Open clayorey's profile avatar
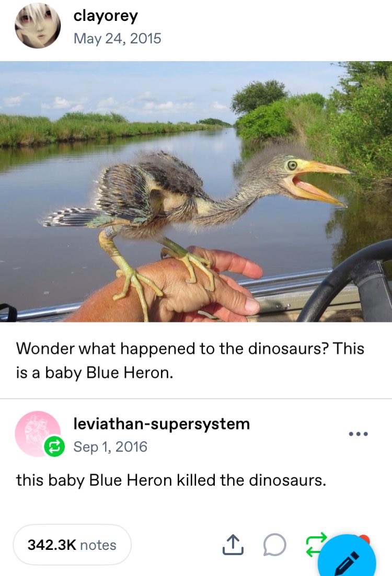 38,26
